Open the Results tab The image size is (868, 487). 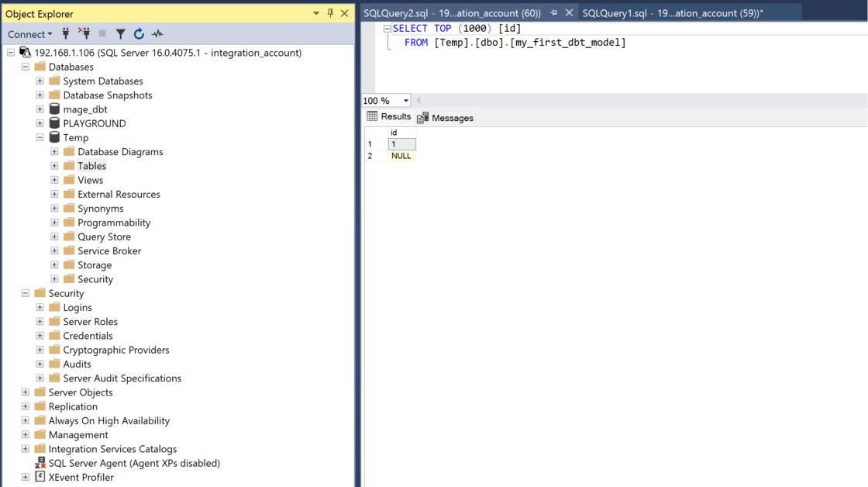click(x=389, y=116)
